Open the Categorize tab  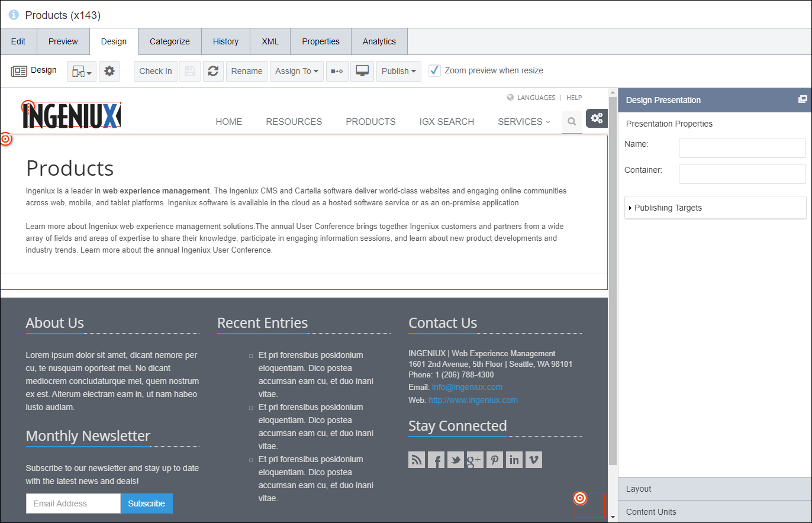coord(170,41)
